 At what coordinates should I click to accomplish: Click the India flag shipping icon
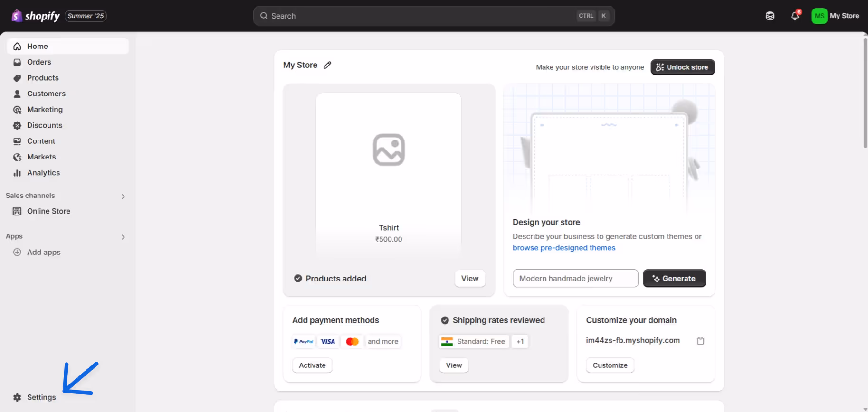[447, 342]
